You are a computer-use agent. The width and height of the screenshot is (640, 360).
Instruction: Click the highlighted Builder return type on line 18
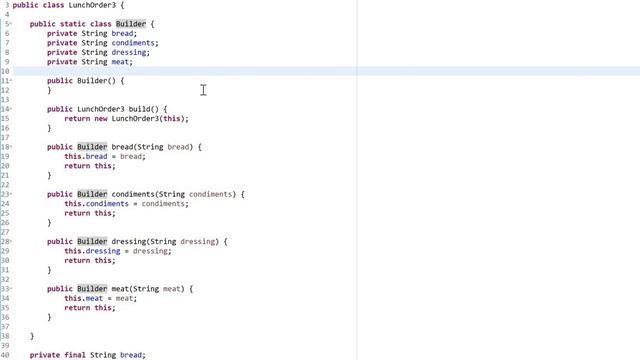[92, 147]
